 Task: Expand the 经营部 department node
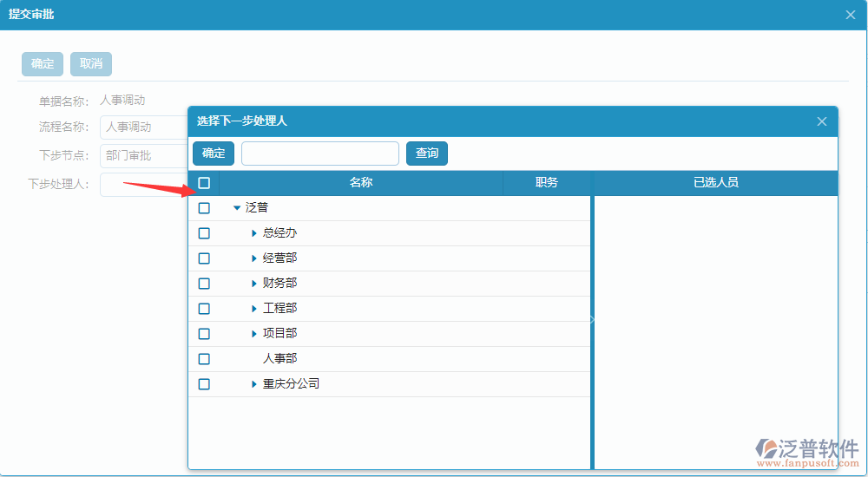(253, 258)
